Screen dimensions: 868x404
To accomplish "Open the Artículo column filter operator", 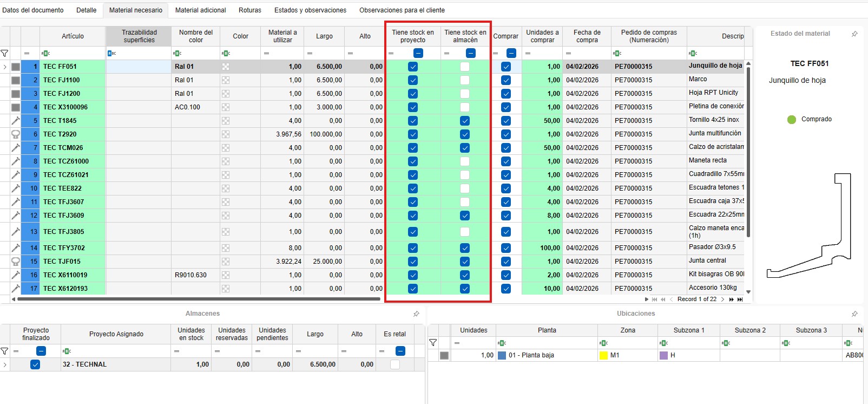I will pos(46,53).
